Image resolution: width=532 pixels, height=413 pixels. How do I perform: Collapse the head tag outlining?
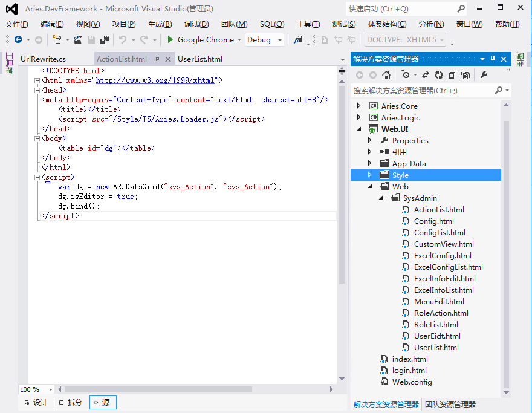pyautogui.click(x=37, y=90)
